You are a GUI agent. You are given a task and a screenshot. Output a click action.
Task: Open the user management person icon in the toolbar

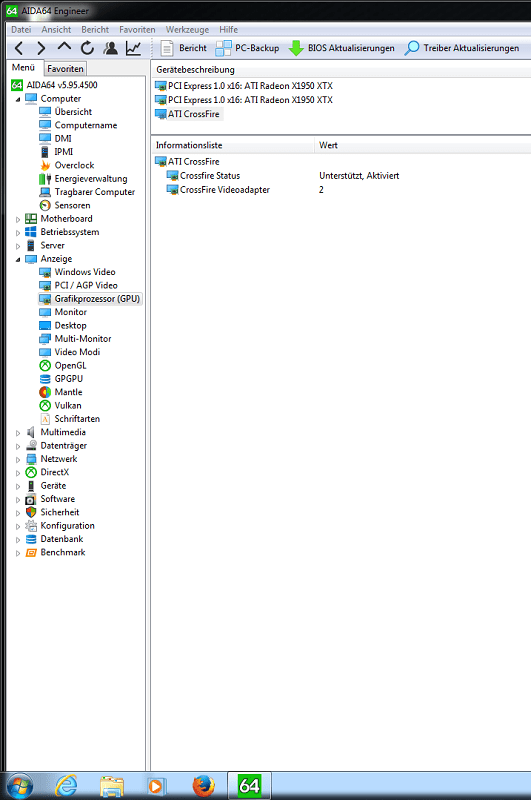coord(110,48)
